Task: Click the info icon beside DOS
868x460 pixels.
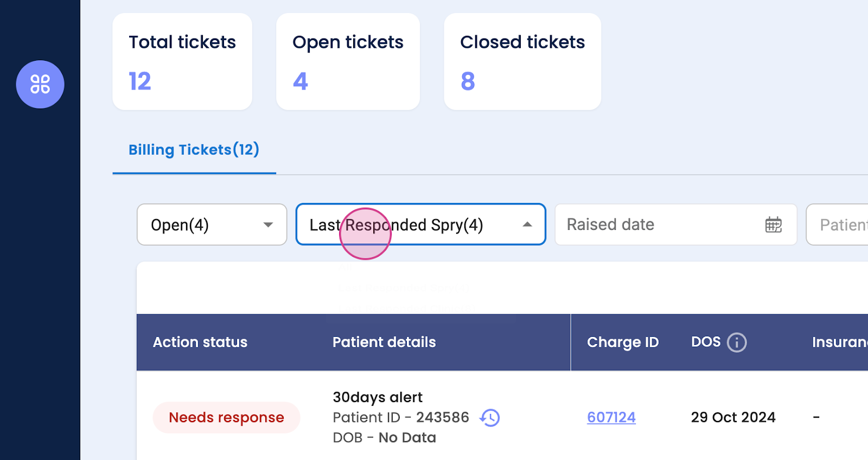Action: (x=736, y=342)
